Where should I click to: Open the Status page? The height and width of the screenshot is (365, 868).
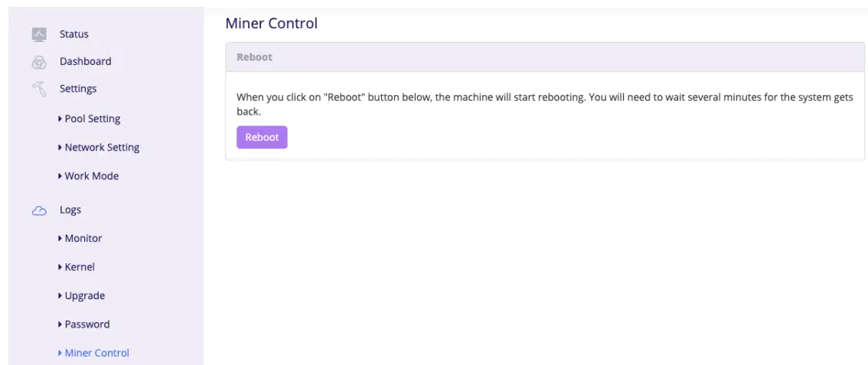[74, 34]
